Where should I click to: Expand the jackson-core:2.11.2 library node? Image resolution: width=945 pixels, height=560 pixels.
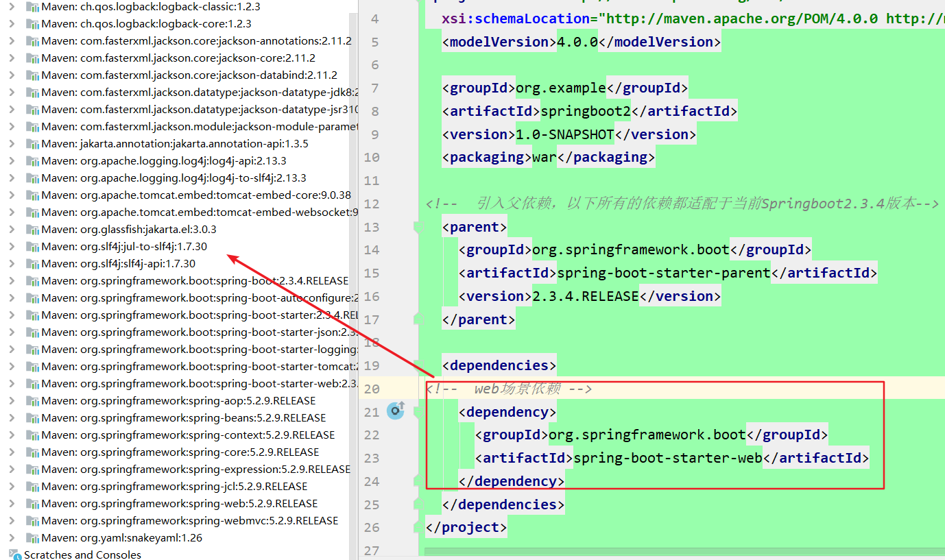[12, 58]
